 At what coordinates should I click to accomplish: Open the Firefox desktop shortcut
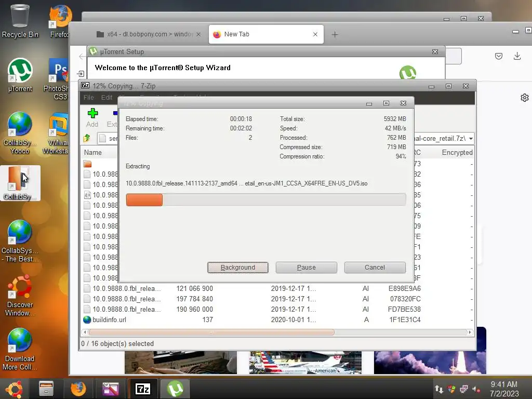tap(60, 21)
